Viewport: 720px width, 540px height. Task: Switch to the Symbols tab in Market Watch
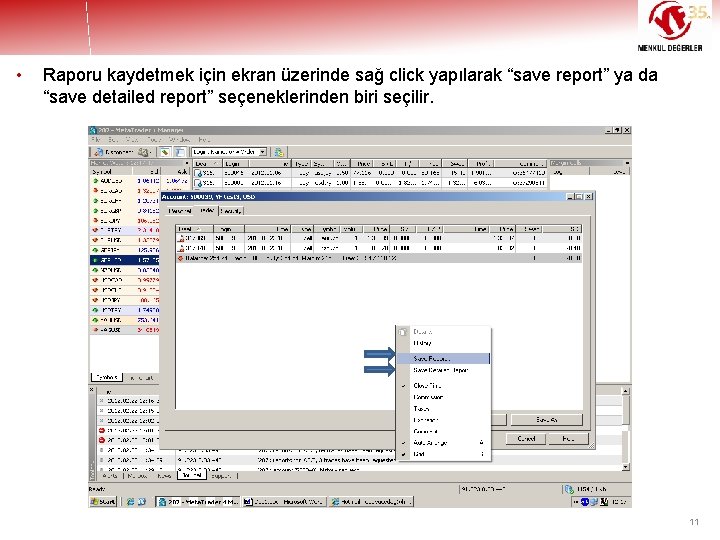tap(107, 377)
